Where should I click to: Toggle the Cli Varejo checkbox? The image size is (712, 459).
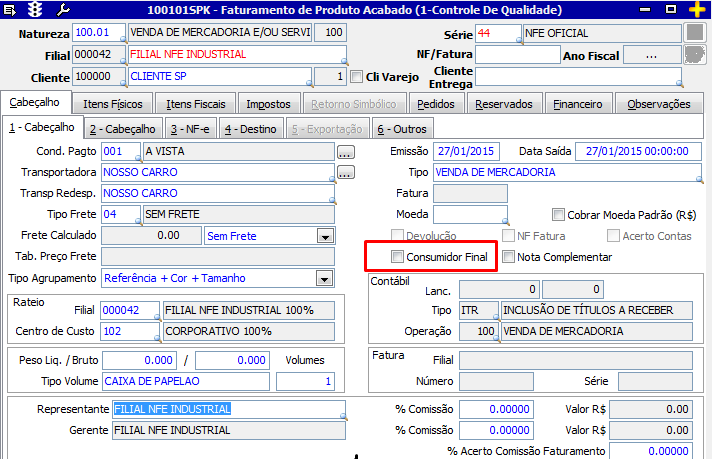click(357, 76)
